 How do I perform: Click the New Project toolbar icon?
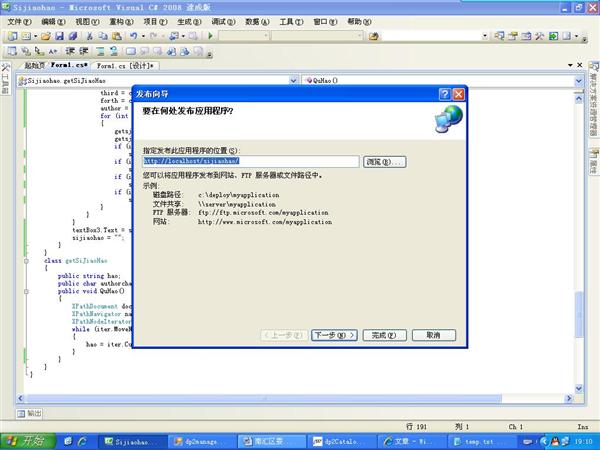13,36
